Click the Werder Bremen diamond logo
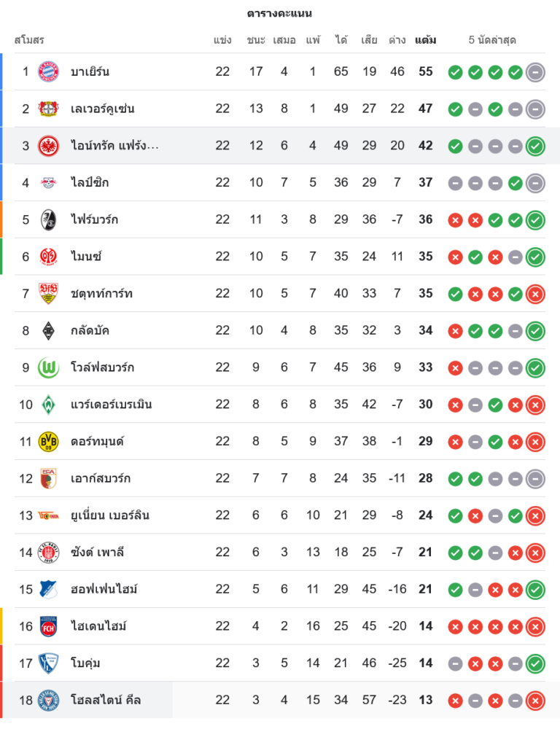The image size is (560, 729). (x=48, y=404)
